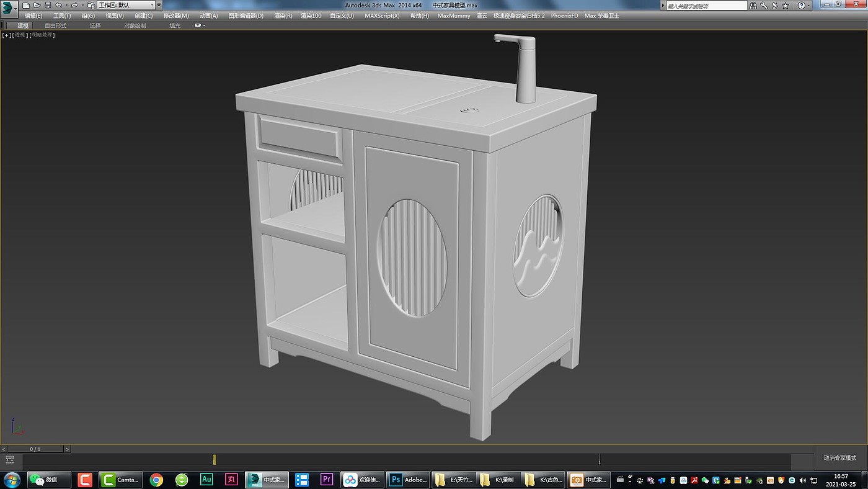This screenshot has height=489, width=868.
Task: Click the star favorites icon
Action: pos(786,5)
